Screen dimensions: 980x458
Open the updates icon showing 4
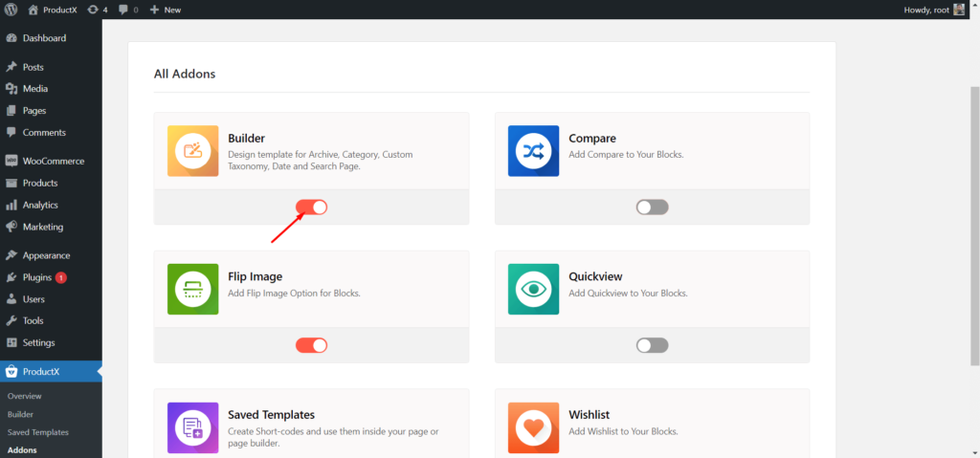click(x=93, y=10)
